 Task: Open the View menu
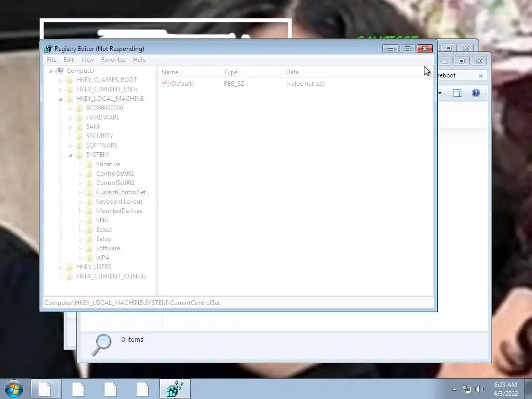[x=87, y=60]
